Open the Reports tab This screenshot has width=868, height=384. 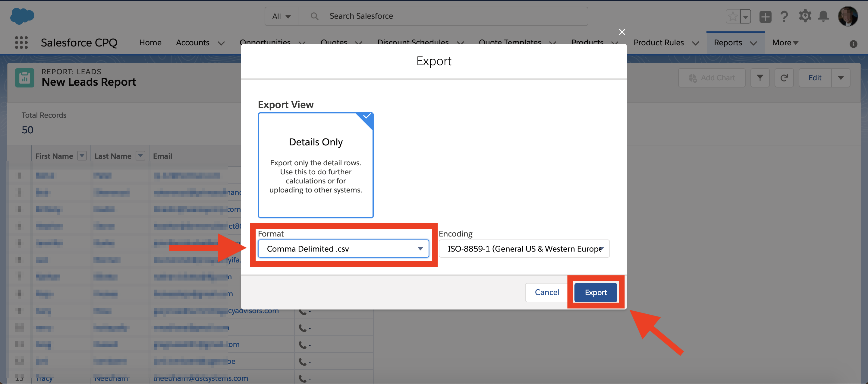(728, 43)
